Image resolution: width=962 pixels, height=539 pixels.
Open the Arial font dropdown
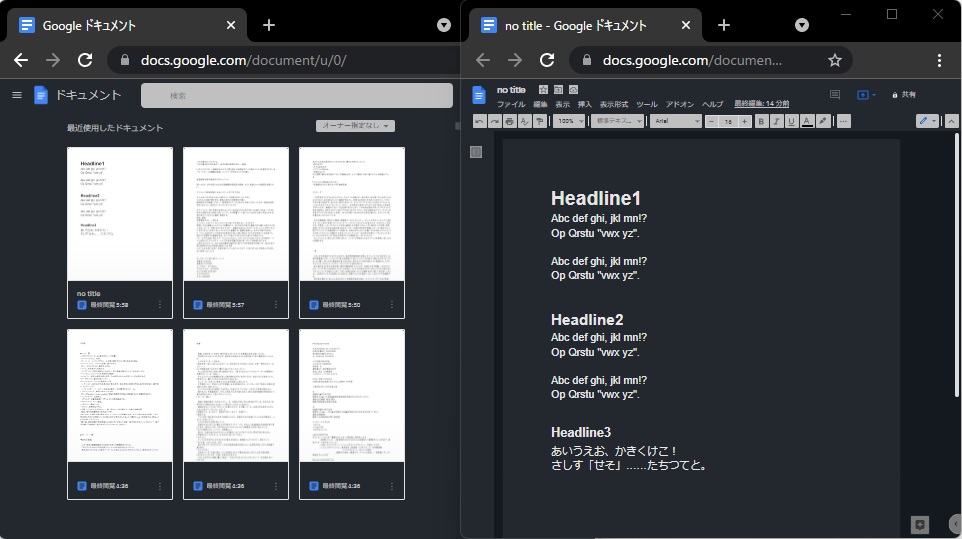coord(675,121)
